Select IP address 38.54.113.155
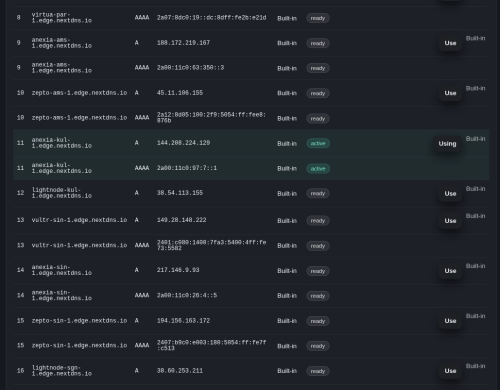The height and width of the screenshot is (390, 500). click(x=180, y=193)
